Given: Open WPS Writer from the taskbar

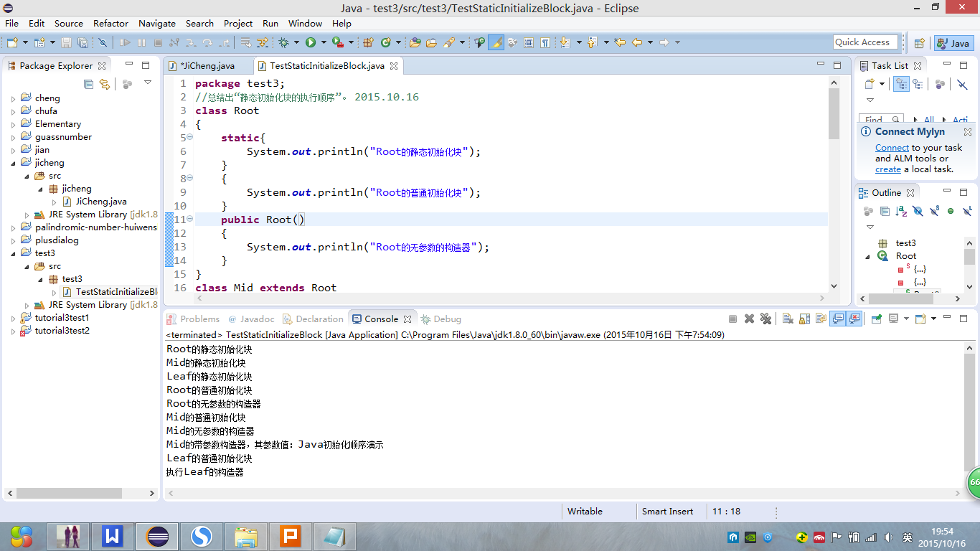Looking at the screenshot, I should [x=112, y=536].
